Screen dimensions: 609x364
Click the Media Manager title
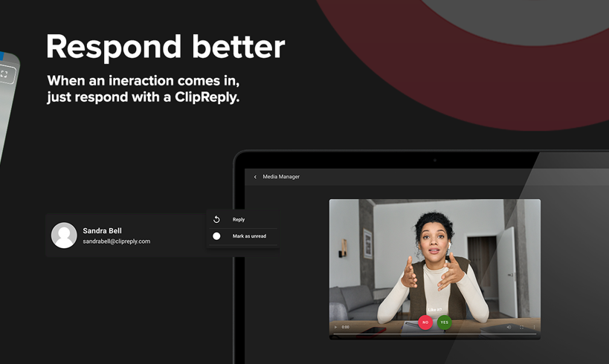[x=281, y=177]
